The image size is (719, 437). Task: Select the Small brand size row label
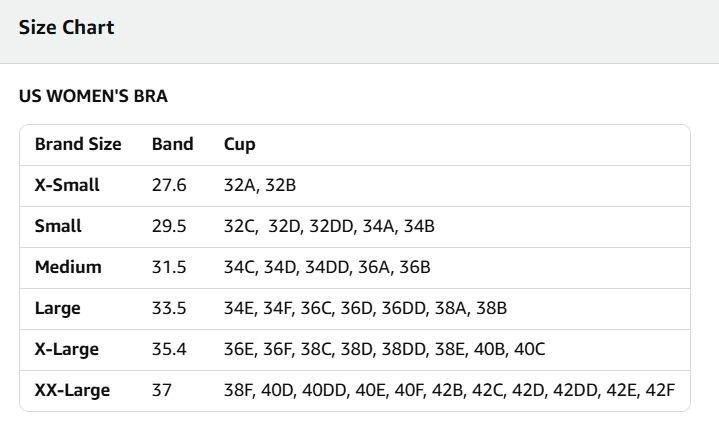(58, 226)
